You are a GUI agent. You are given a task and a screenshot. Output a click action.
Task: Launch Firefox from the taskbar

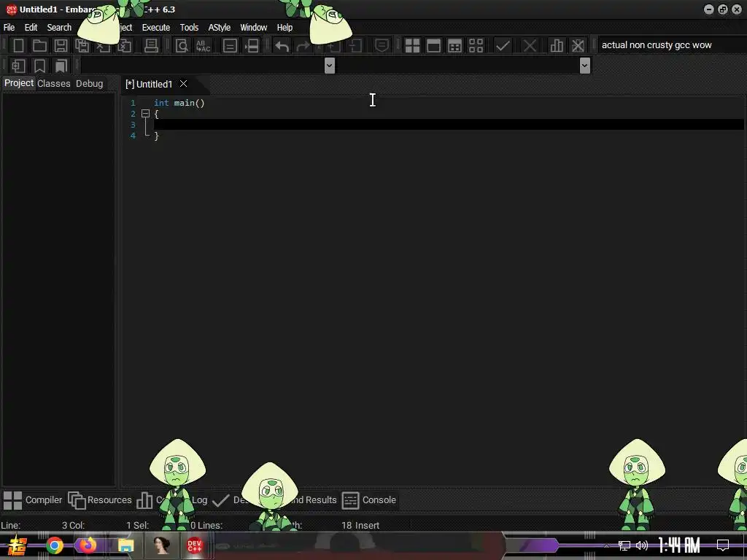click(88, 545)
